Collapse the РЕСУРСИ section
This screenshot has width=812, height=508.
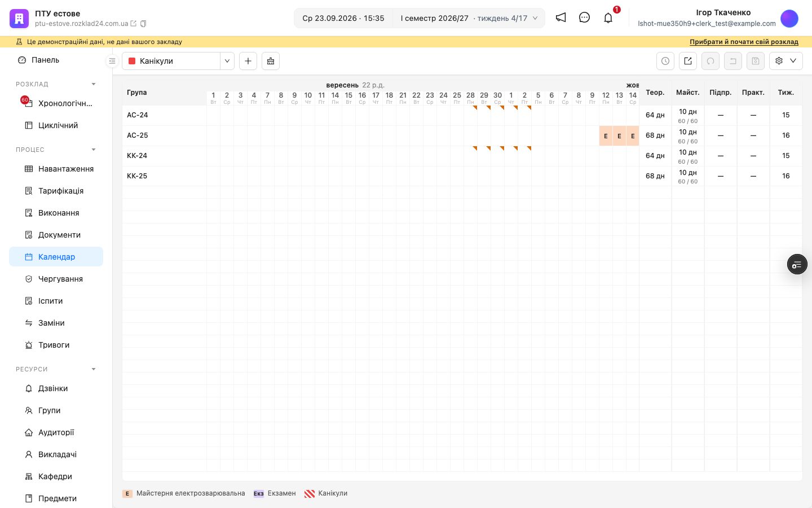(x=94, y=369)
